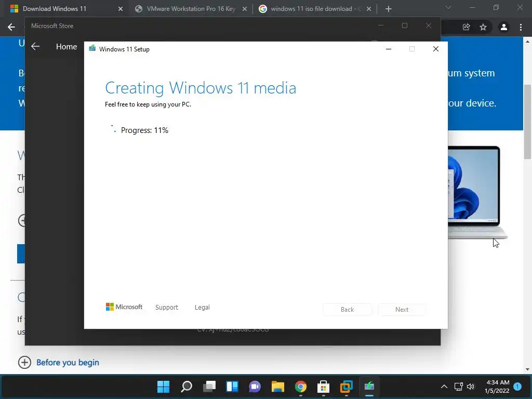The height and width of the screenshot is (399, 532).
Task: Click the Next button in Setup
Action: (402, 310)
